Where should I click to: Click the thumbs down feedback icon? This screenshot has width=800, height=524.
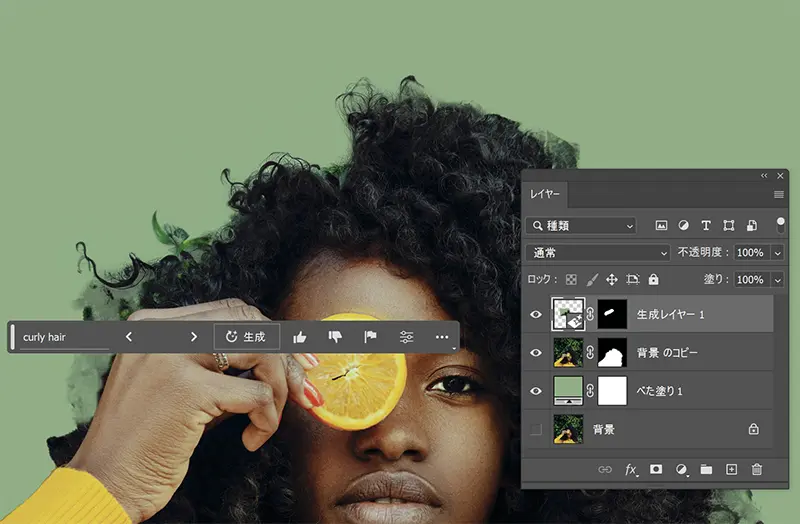tap(335, 337)
